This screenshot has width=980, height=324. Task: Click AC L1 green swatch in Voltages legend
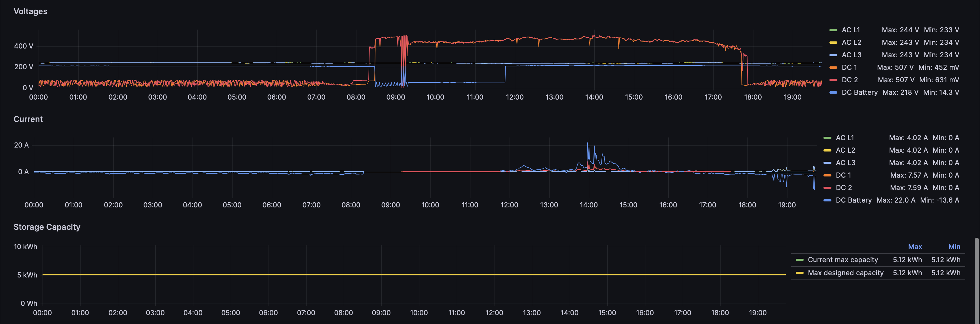pyautogui.click(x=833, y=30)
